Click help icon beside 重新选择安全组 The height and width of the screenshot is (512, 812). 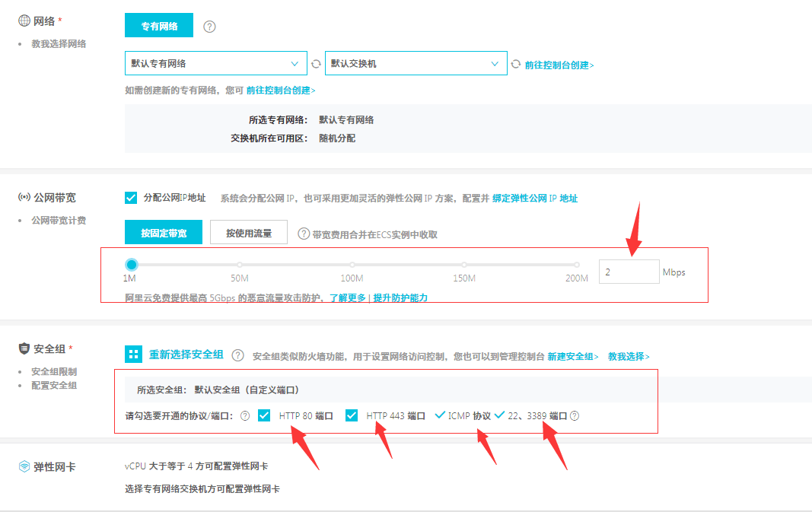237,355
